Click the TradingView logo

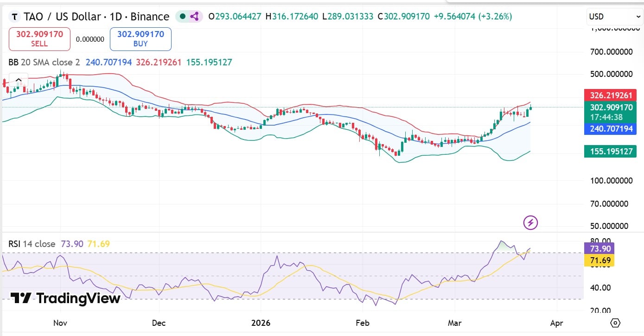pyautogui.click(x=65, y=298)
